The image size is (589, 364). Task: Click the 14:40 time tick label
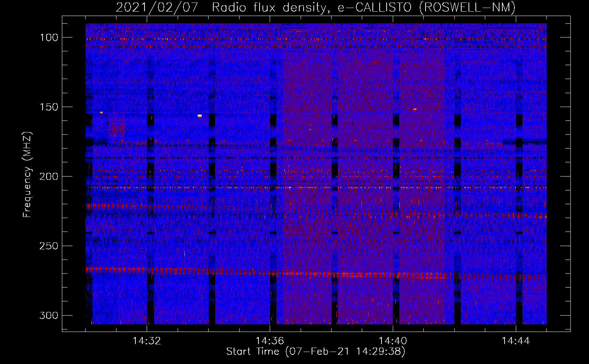coord(393,341)
